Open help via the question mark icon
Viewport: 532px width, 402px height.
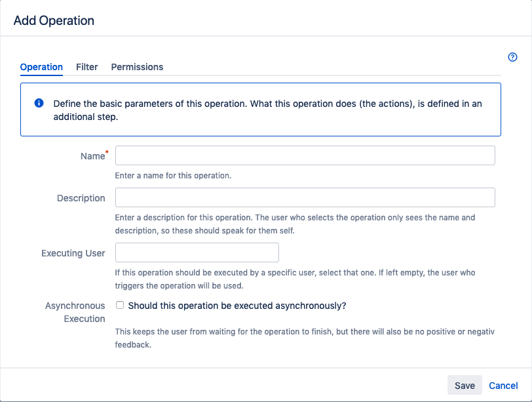coord(513,57)
